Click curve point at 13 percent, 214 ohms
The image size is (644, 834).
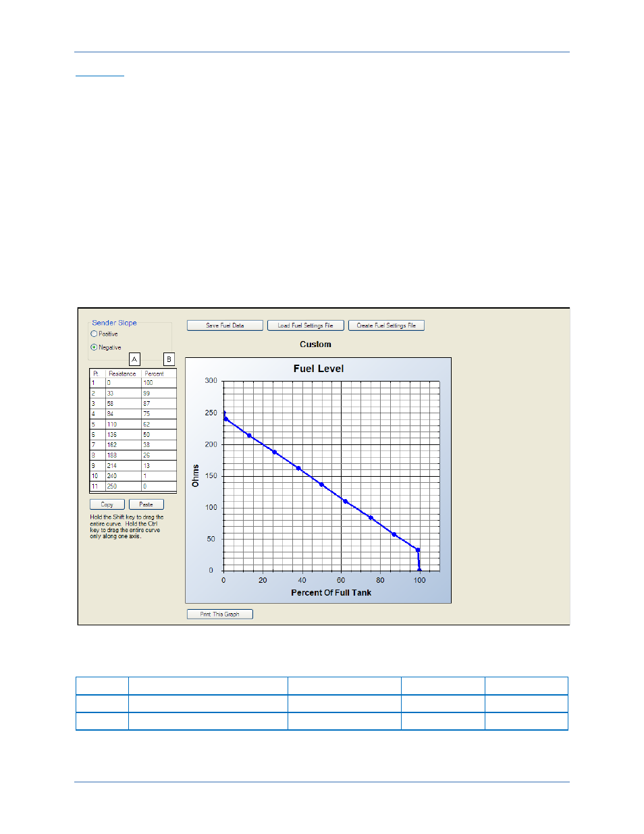tap(249, 436)
